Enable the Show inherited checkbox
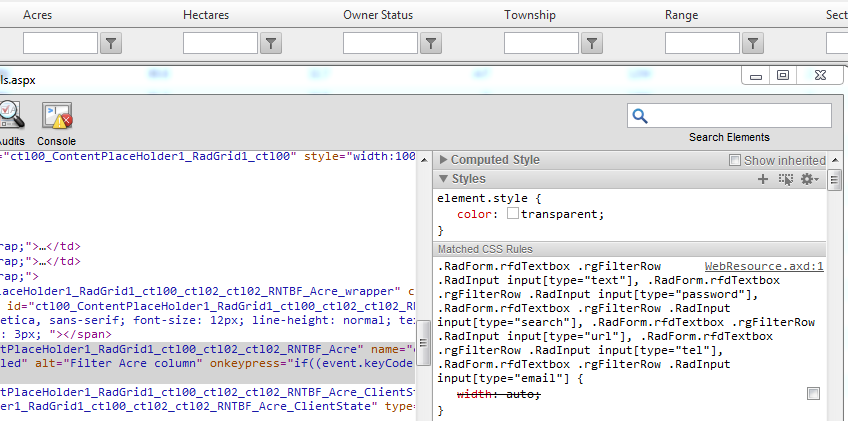The width and height of the screenshot is (848, 421). pyautogui.click(x=734, y=160)
